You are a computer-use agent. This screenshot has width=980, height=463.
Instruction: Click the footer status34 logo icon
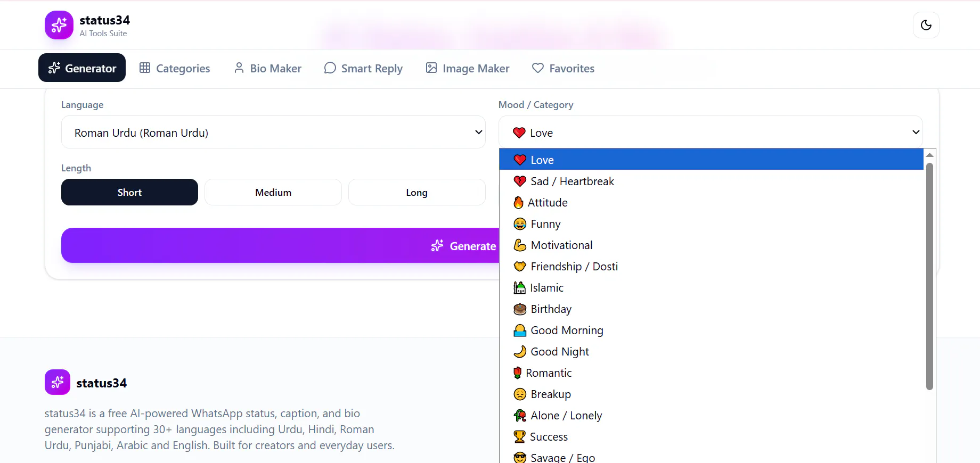pos(58,382)
